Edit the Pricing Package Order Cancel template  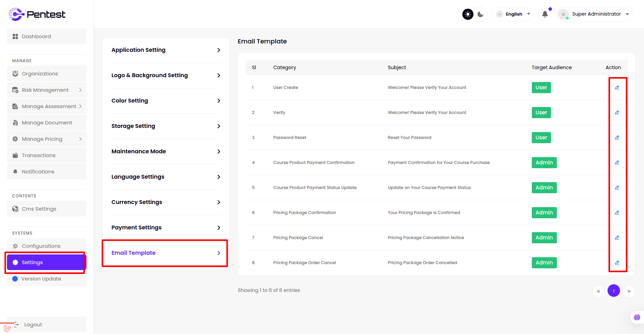[x=617, y=263]
